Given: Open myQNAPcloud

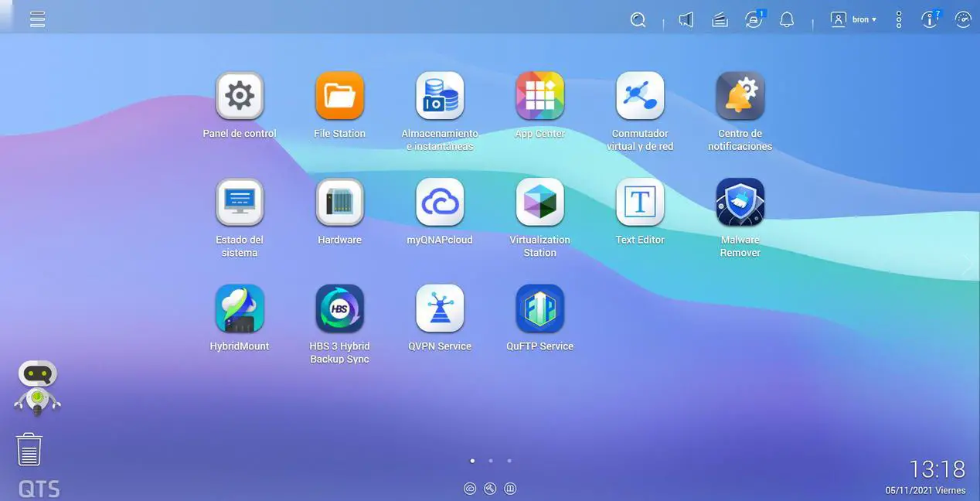Looking at the screenshot, I should point(440,201).
